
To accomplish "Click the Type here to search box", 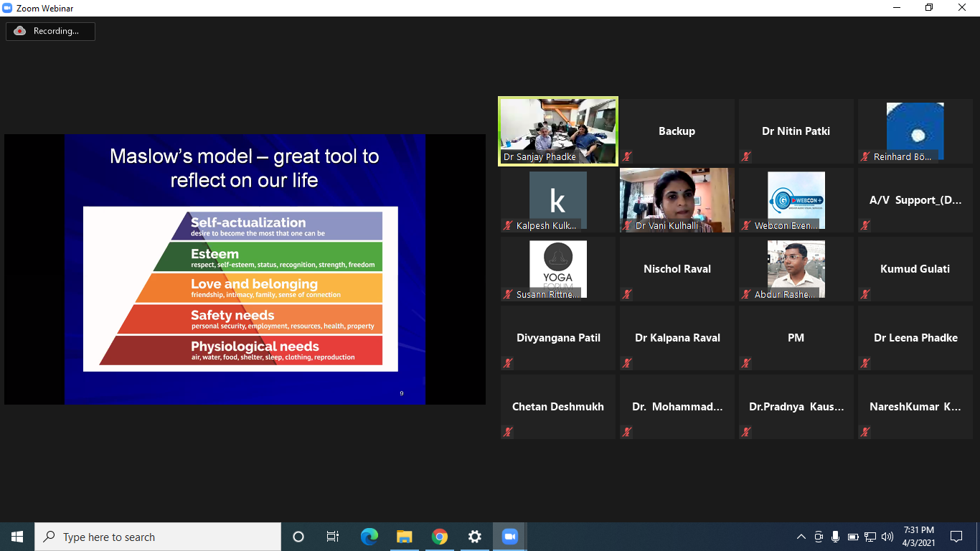I will coord(158,537).
